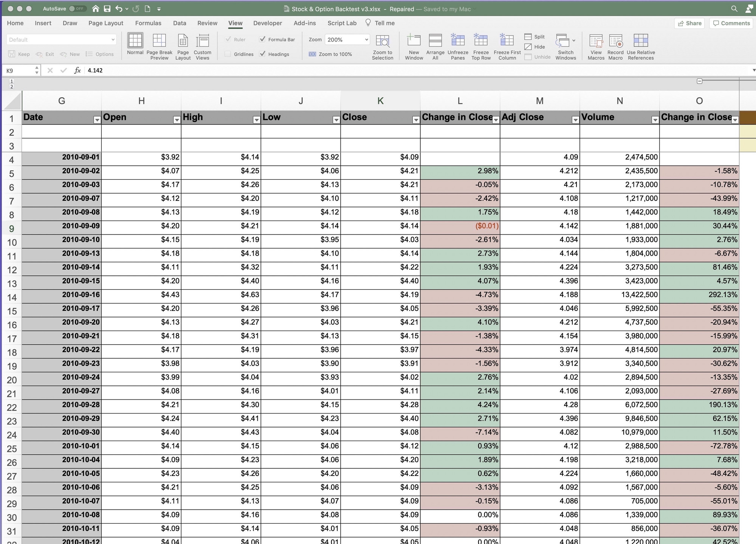This screenshot has width=756, height=544.
Task: Open Page Break Preview
Action: click(159, 47)
